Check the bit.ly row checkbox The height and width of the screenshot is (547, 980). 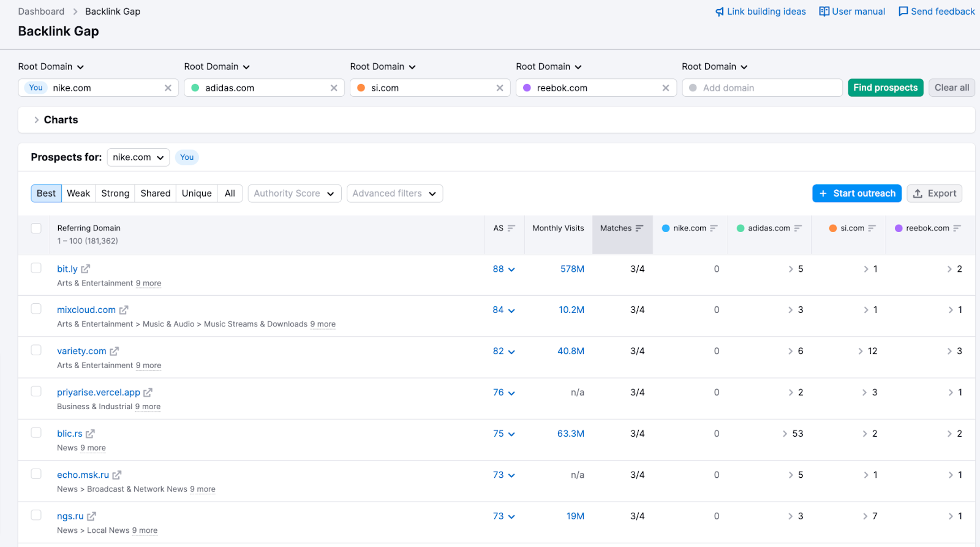point(36,268)
